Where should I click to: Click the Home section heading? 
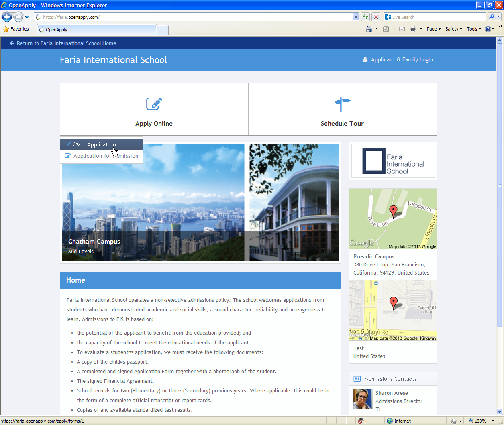[75, 280]
